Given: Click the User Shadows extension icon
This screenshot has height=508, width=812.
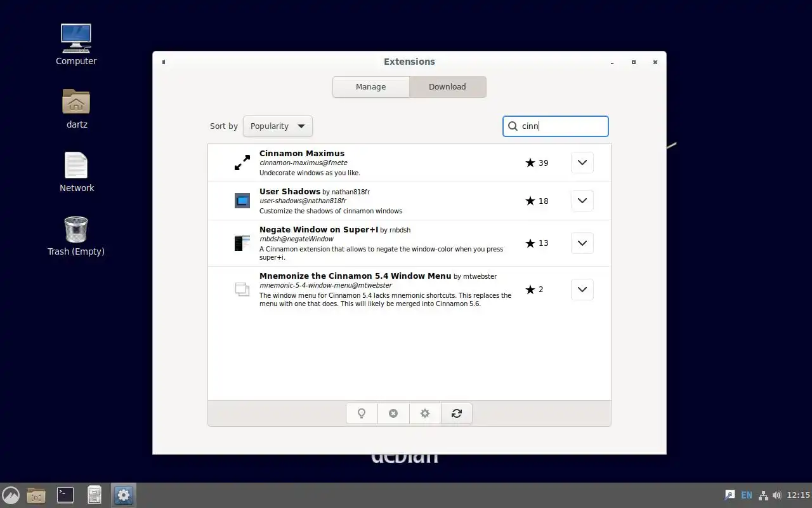Looking at the screenshot, I should point(242,201).
